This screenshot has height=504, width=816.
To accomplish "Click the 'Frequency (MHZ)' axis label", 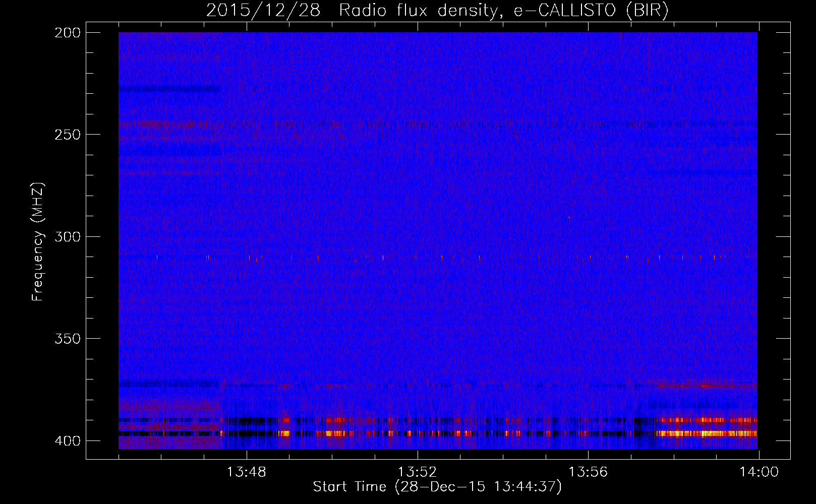I will click(x=38, y=242).
